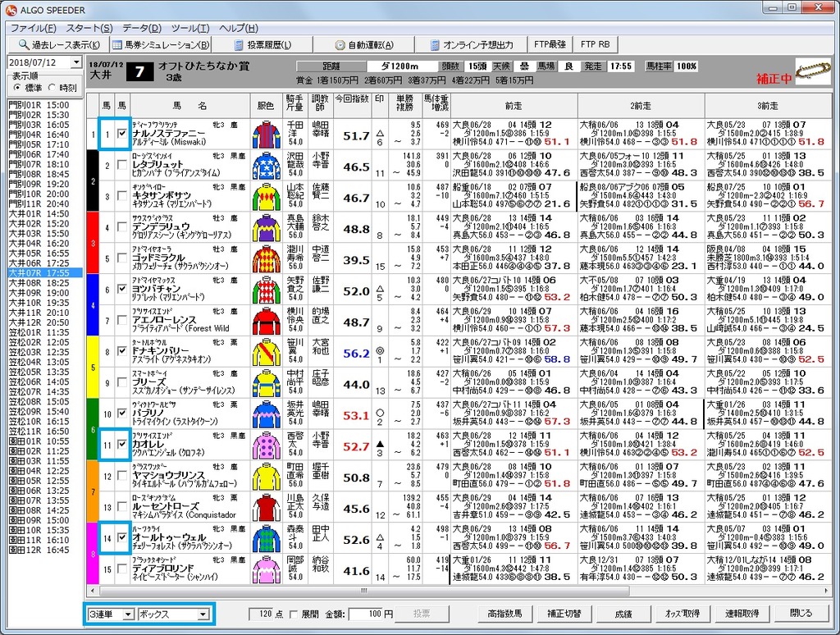The height and width of the screenshot is (635, 840).
Task: Click jockey silks icon for デンデラリュウ
Action: click(267, 228)
